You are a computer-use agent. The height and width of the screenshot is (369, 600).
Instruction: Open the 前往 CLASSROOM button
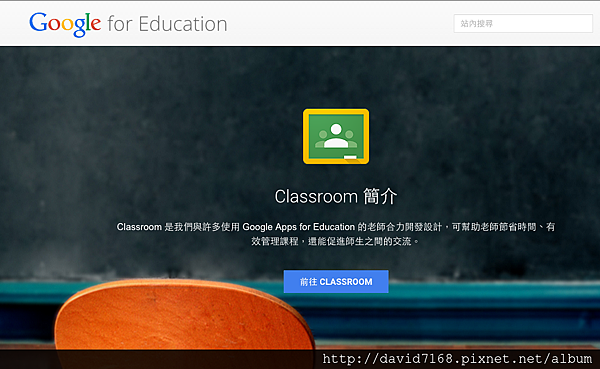point(336,281)
